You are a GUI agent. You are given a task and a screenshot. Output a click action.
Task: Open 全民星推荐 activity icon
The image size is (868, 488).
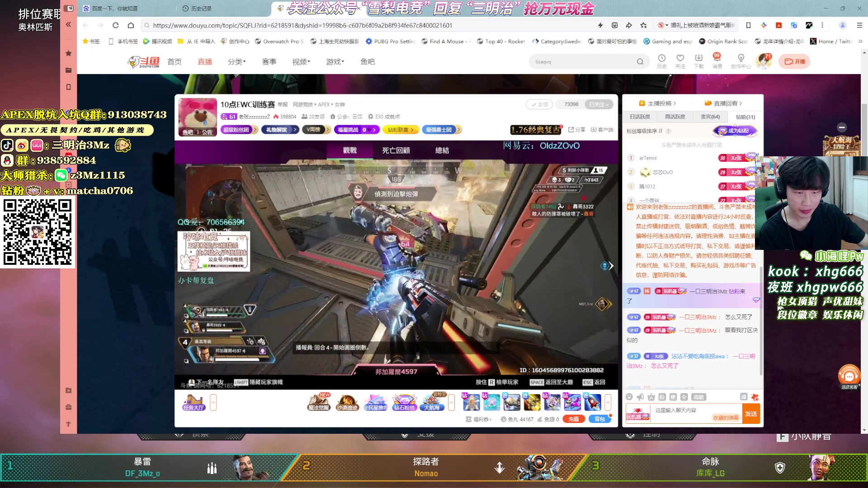(376, 402)
